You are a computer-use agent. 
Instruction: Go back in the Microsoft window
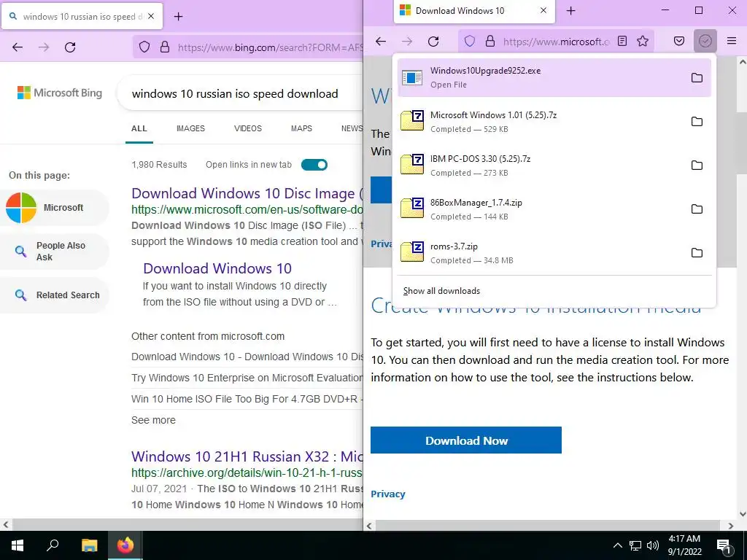click(381, 42)
